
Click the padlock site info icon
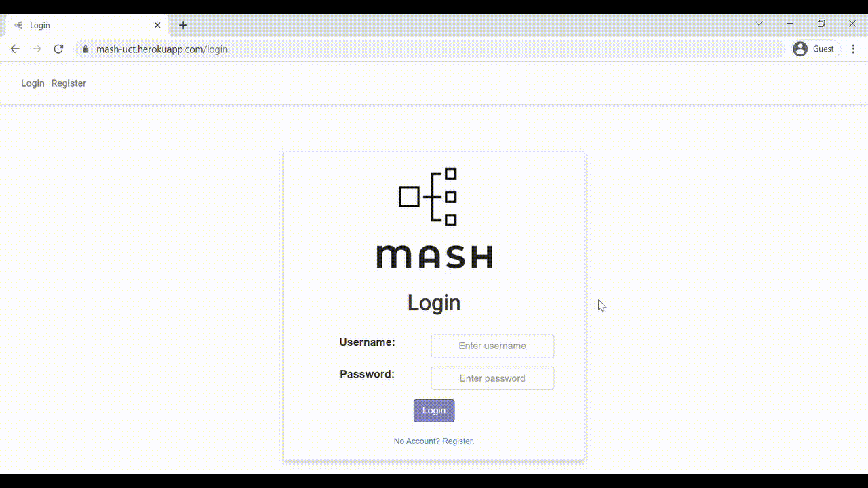click(x=85, y=49)
